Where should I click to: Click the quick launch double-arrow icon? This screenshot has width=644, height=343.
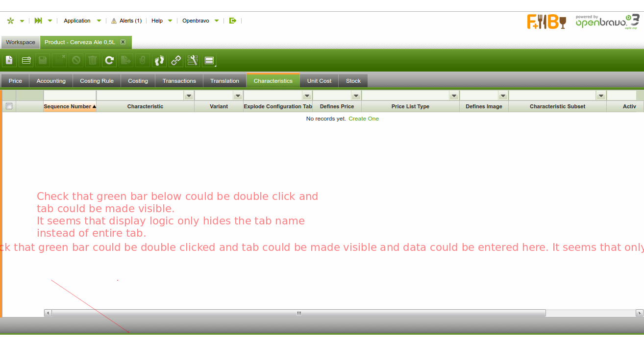click(38, 21)
